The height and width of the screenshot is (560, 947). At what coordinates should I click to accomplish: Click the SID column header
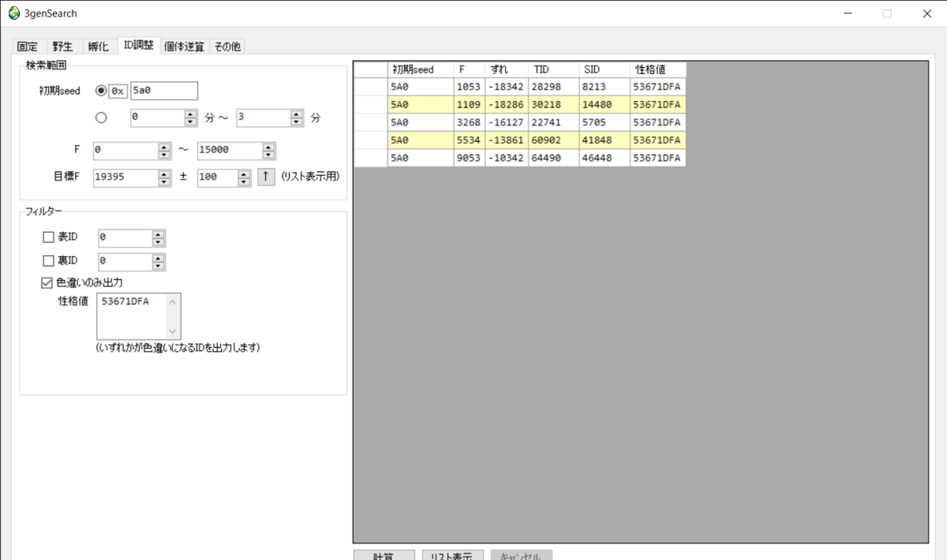click(x=605, y=69)
